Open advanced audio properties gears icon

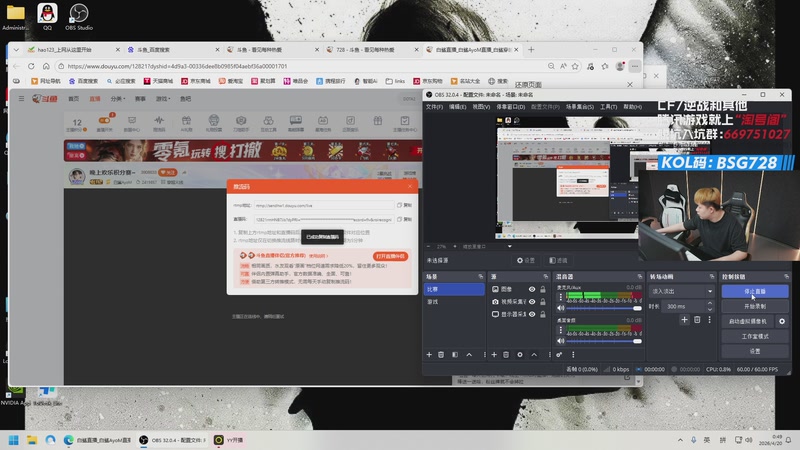tap(559, 355)
